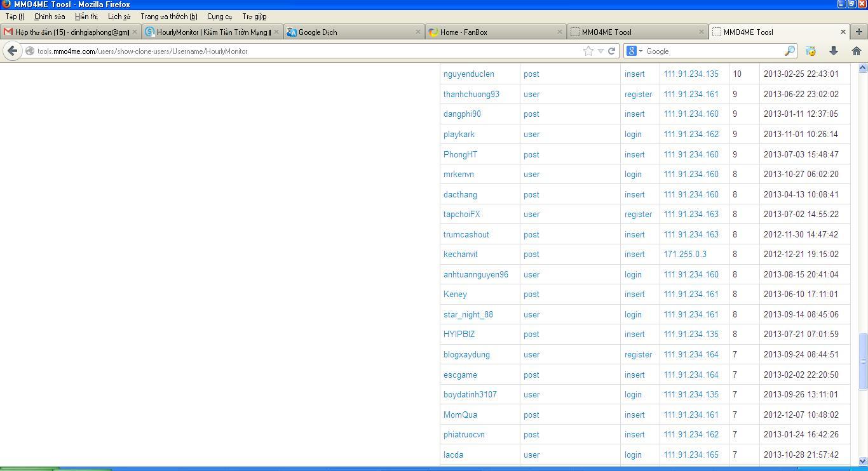The width and height of the screenshot is (868, 471).
Task: Open IP 111.91.234.165 in lacda row
Action: (691, 455)
